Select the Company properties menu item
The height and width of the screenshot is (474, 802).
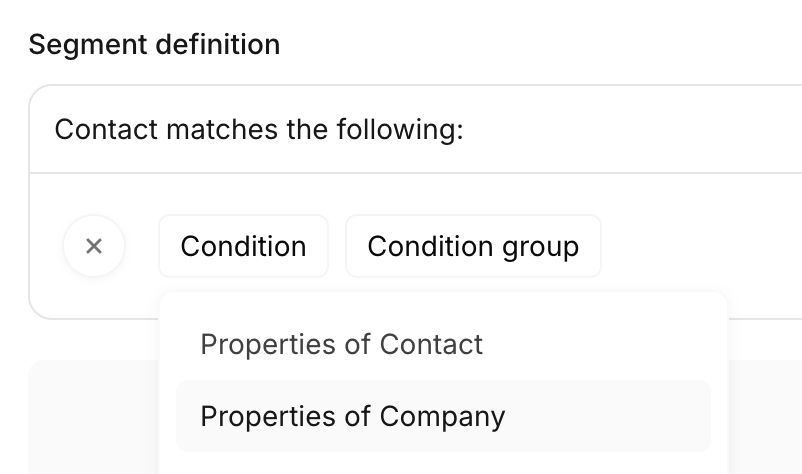353,416
